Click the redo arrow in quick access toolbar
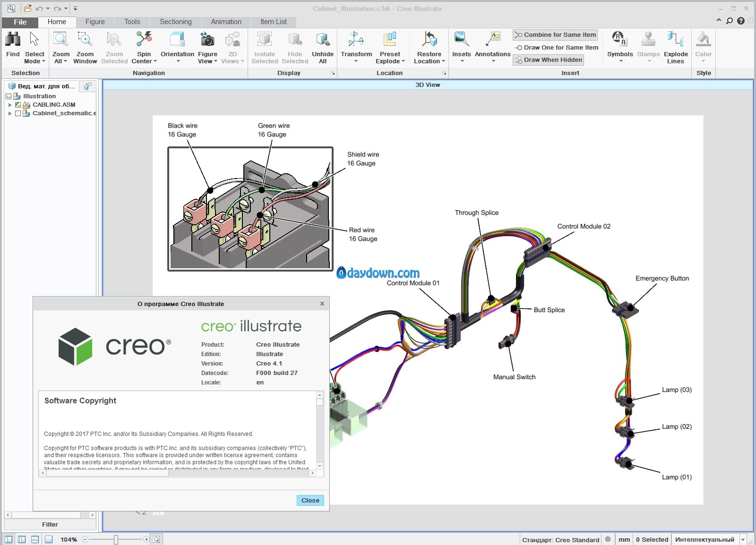The height and width of the screenshot is (545, 756). pyautogui.click(x=57, y=9)
